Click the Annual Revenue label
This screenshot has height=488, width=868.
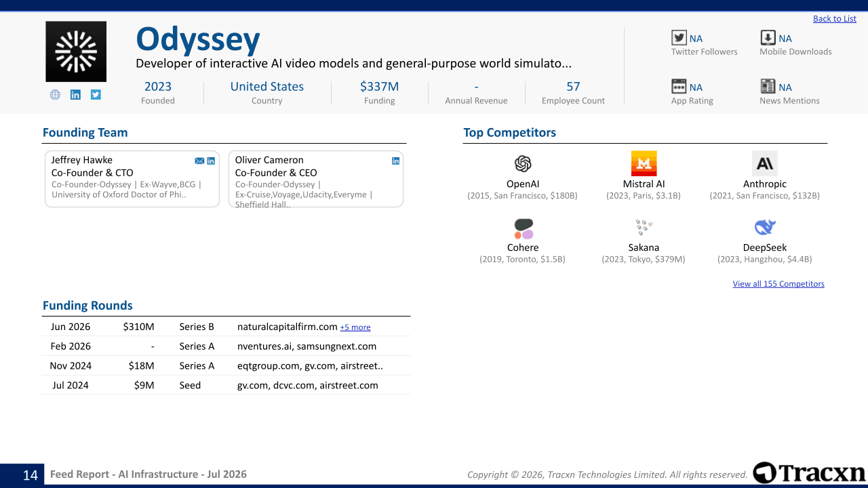[476, 101]
